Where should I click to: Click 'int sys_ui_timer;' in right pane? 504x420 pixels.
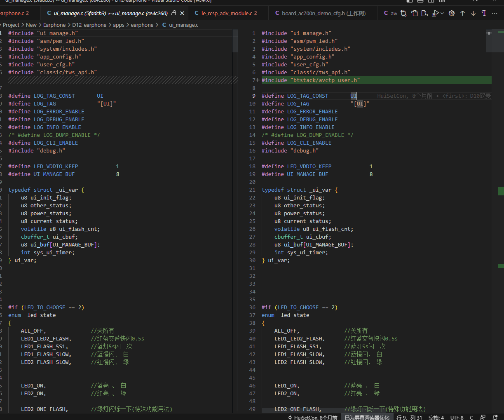pos(301,252)
